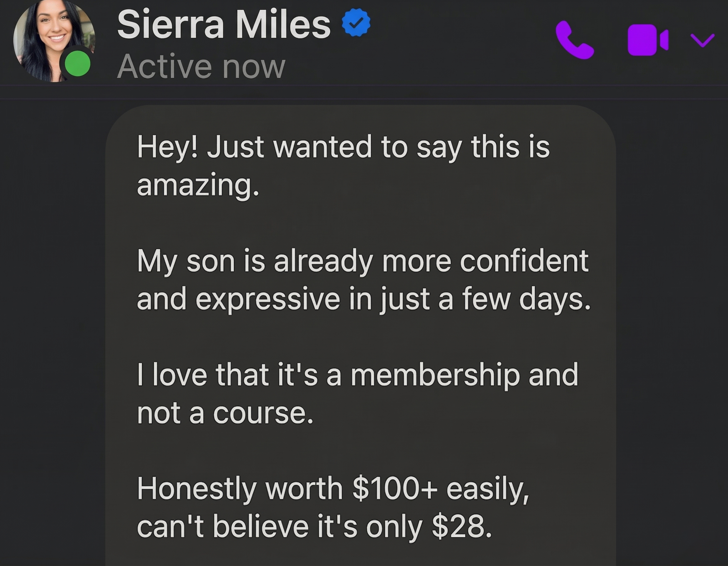Click the green active status dot
The width and height of the screenshot is (728, 566).
point(77,64)
